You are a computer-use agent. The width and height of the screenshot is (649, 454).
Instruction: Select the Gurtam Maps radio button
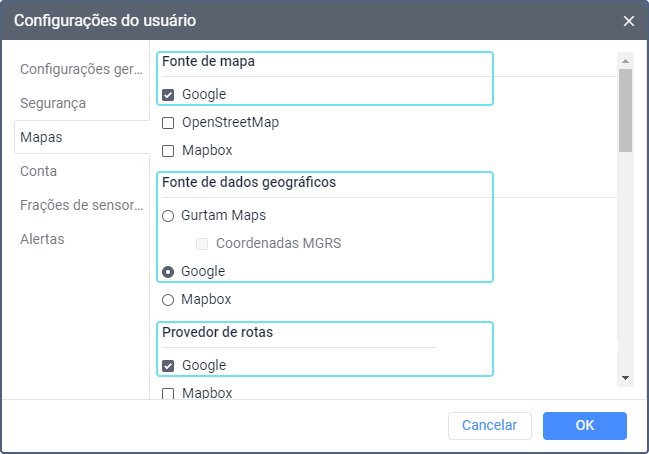tap(168, 215)
